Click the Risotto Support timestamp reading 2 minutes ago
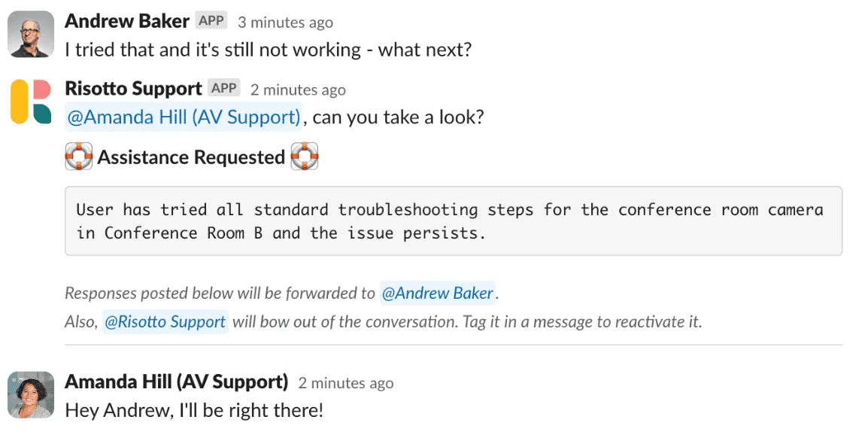The height and width of the screenshot is (441, 868). [x=299, y=89]
